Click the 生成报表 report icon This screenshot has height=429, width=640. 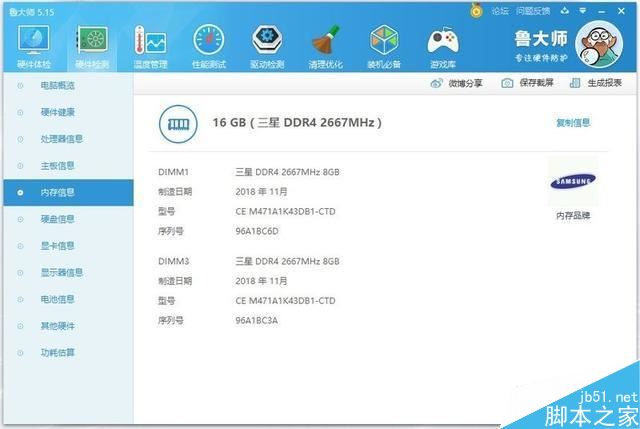click(x=575, y=83)
